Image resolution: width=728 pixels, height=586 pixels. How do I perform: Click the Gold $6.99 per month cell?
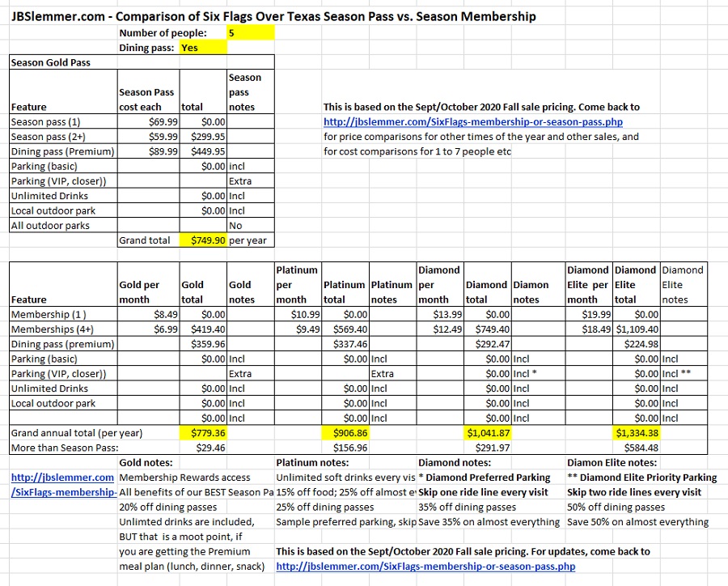(x=149, y=329)
